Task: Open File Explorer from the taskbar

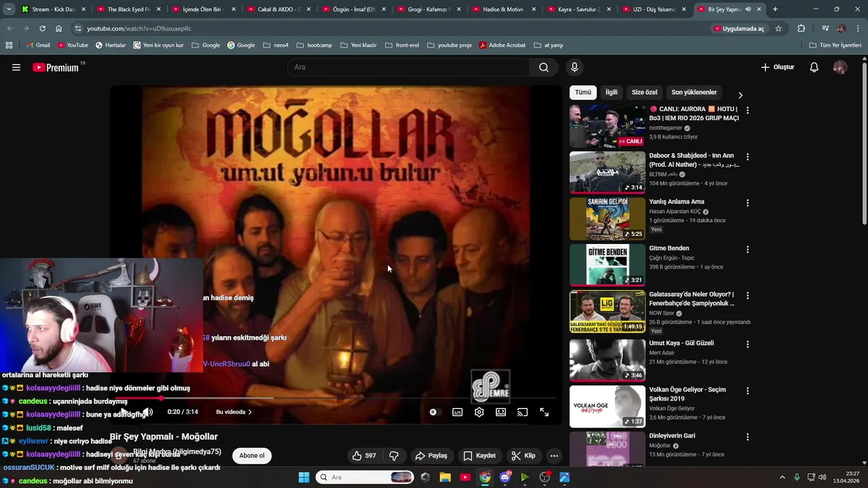Action: [x=445, y=477]
